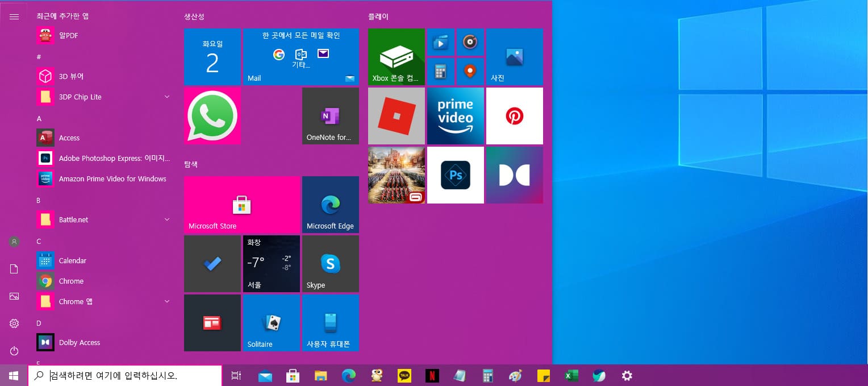Open Calendar from the app list

104,260
